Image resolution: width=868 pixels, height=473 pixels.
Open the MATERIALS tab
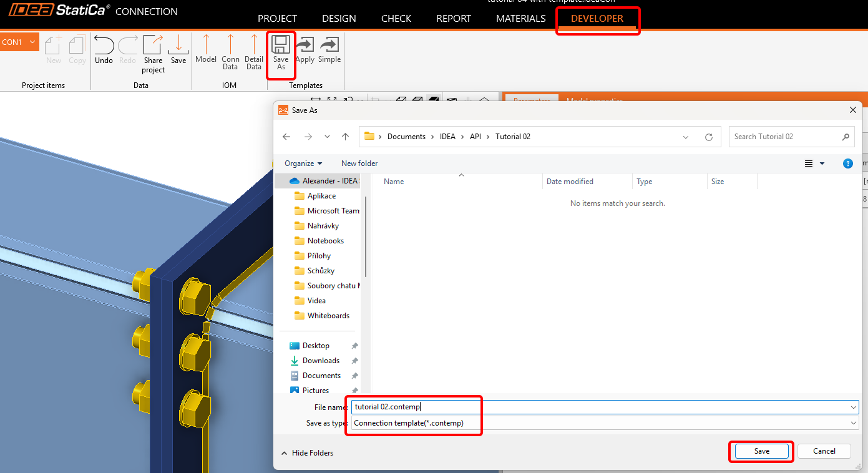[x=520, y=19]
